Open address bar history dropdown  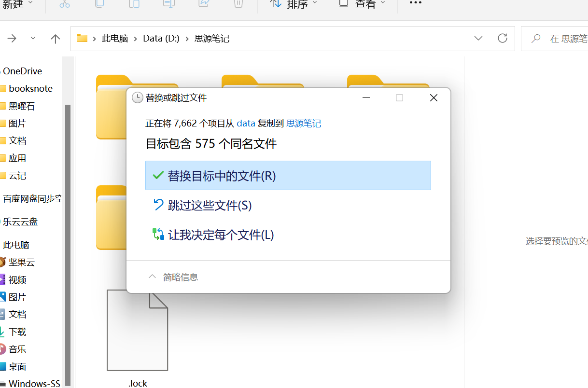click(478, 39)
